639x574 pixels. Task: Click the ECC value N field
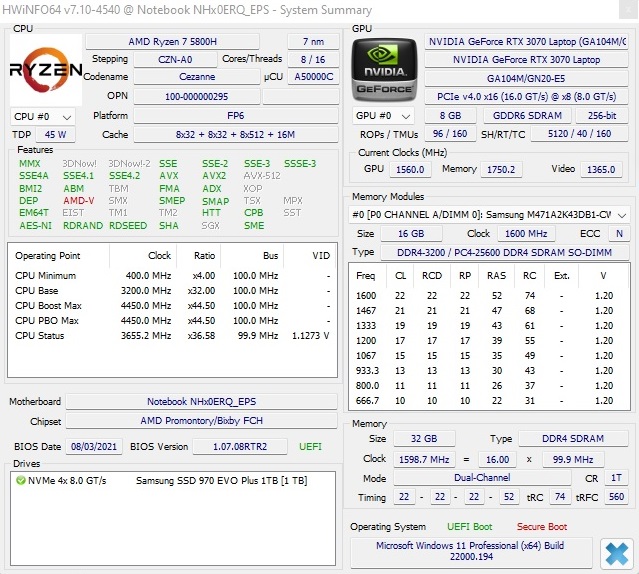click(619, 233)
